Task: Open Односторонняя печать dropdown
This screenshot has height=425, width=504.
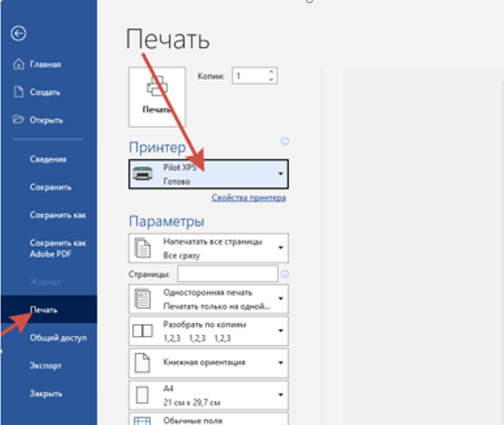Action: tap(209, 299)
